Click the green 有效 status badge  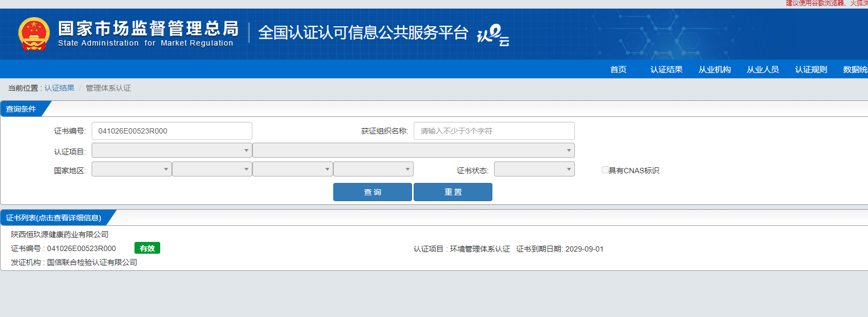[147, 248]
